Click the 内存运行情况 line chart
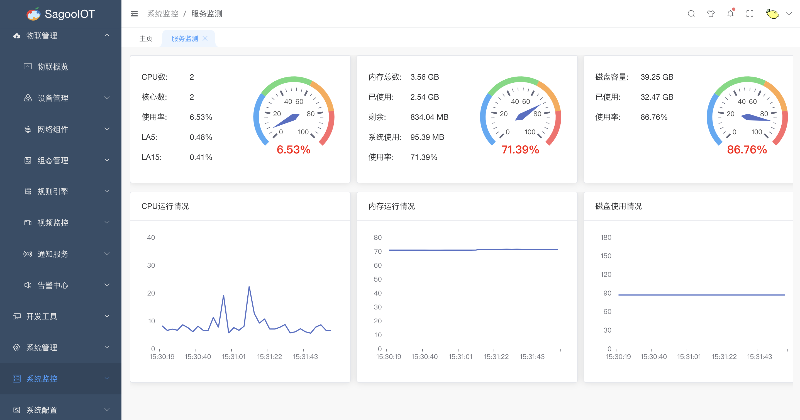 click(x=467, y=297)
